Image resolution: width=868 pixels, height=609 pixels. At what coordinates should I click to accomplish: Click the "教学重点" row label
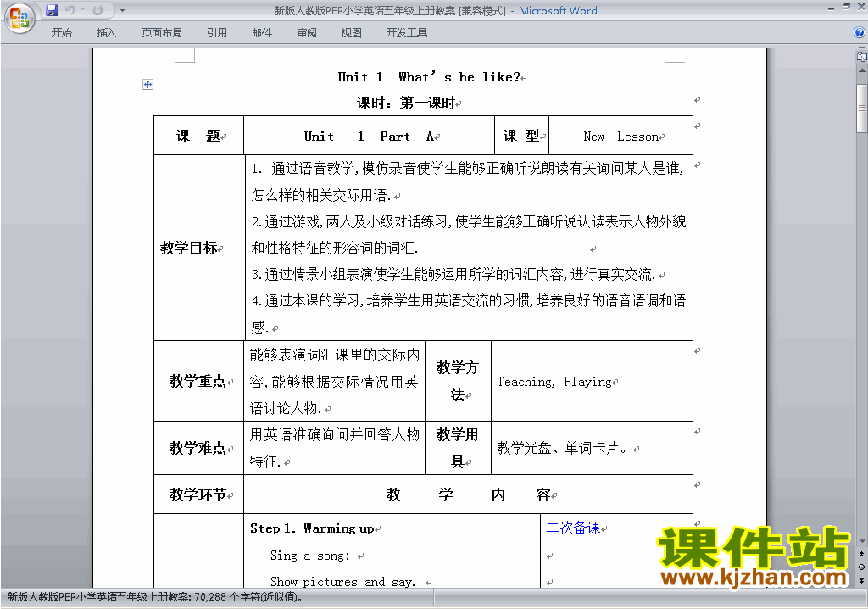198,381
